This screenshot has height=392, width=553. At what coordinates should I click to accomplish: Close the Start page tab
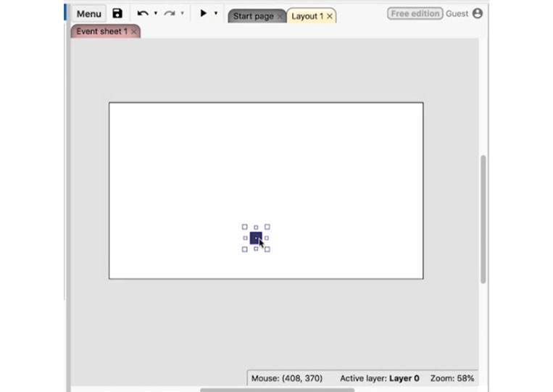point(280,17)
